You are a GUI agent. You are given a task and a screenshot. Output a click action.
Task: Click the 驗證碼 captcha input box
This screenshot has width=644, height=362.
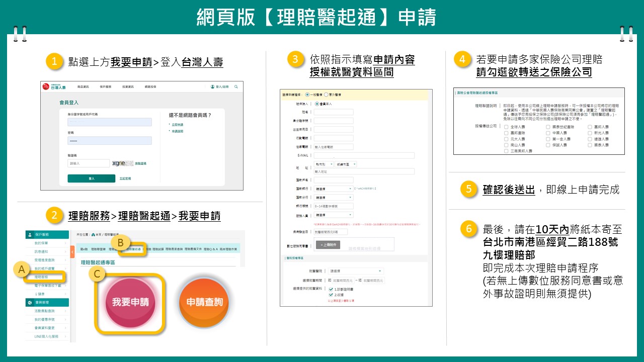coord(89,163)
